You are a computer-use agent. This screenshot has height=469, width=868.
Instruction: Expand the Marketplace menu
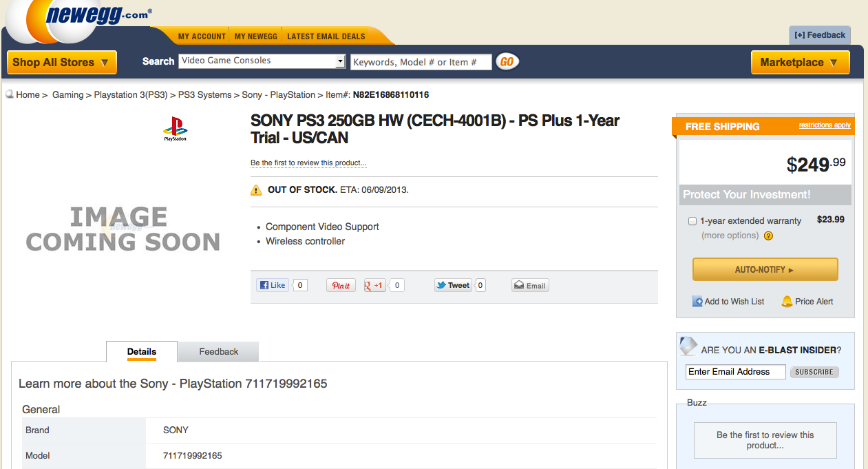tap(801, 62)
